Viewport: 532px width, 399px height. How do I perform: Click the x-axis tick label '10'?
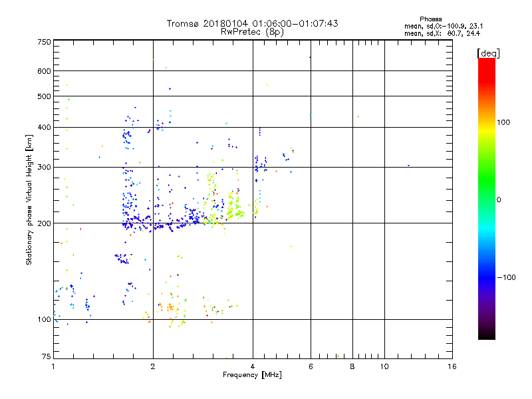(x=384, y=366)
